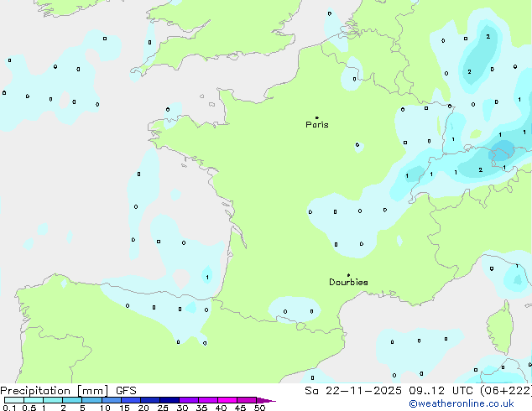Pick the 15–20 mm blue legend swatch
The height and width of the screenshot is (411, 532).
pyautogui.click(x=131, y=400)
